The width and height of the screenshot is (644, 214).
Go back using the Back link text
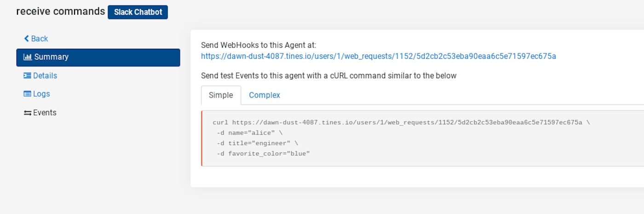point(40,39)
